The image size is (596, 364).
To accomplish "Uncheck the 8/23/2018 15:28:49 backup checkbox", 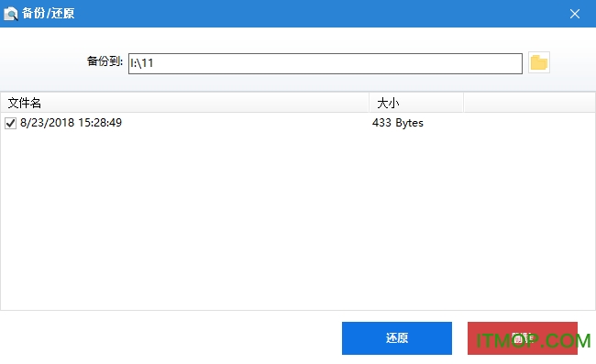I will pyautogui.click(x=10, y=123).
